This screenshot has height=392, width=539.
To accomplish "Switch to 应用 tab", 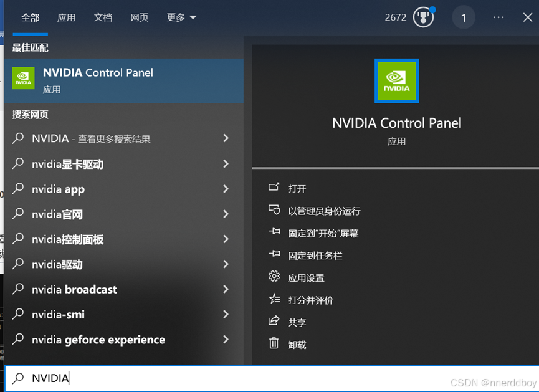I will 66,17.
